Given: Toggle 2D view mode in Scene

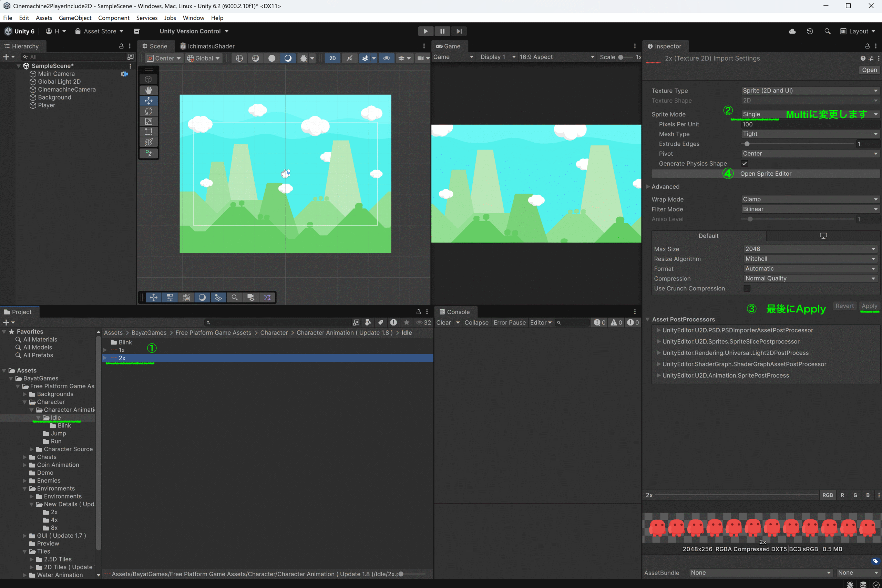Looking at the screenshot, I should coord(332,58).
